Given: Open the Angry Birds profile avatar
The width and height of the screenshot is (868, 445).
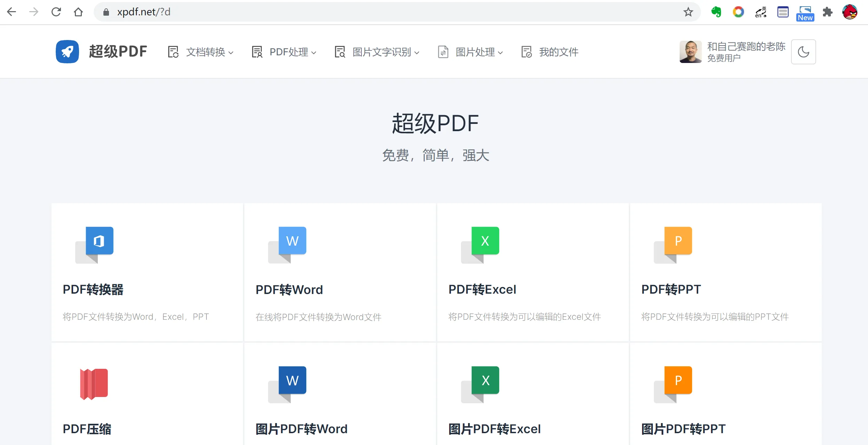Looking at the screenshot, I should point(850,12).
